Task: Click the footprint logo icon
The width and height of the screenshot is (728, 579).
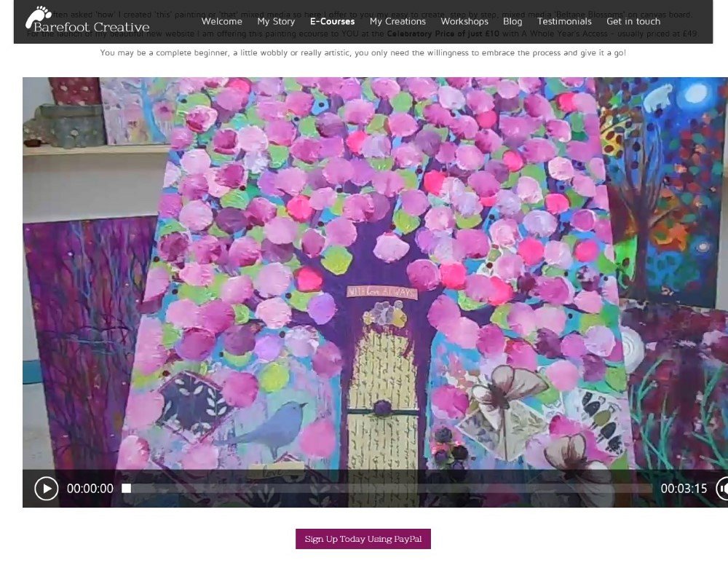Action: pos(37,17)
